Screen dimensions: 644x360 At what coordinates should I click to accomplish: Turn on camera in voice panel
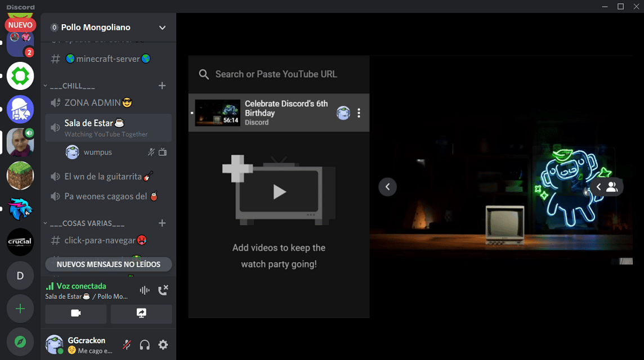pos(76,313)
